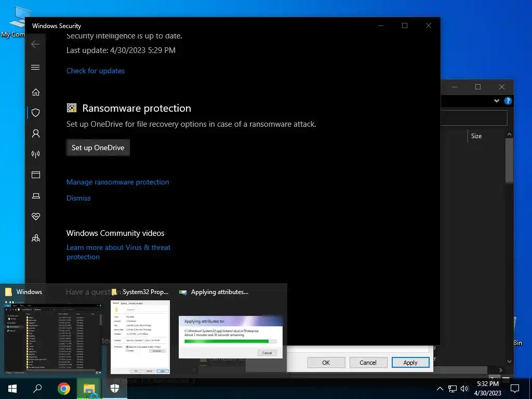Open Account protection person icon
Screen dimensions: 532x399
tap(36, 134)
